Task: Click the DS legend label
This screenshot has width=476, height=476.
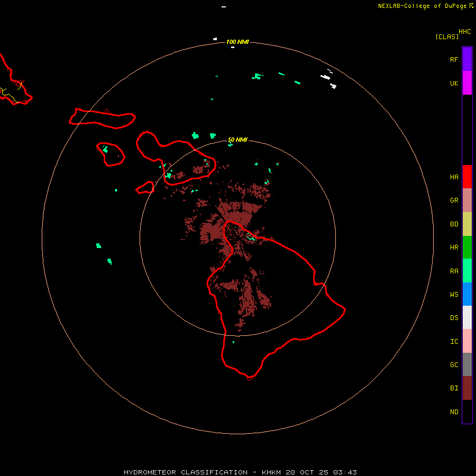Action: [x=454, y=318]
